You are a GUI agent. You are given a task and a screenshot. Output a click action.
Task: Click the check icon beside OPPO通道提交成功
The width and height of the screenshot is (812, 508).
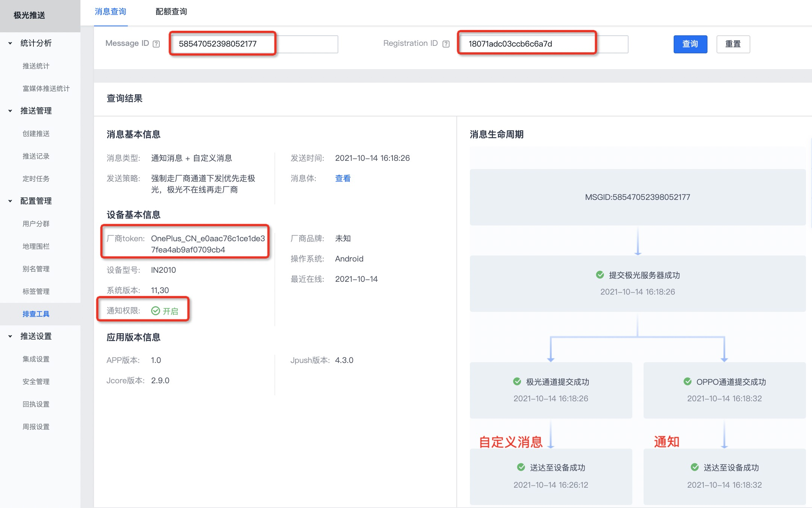point(688,381)
